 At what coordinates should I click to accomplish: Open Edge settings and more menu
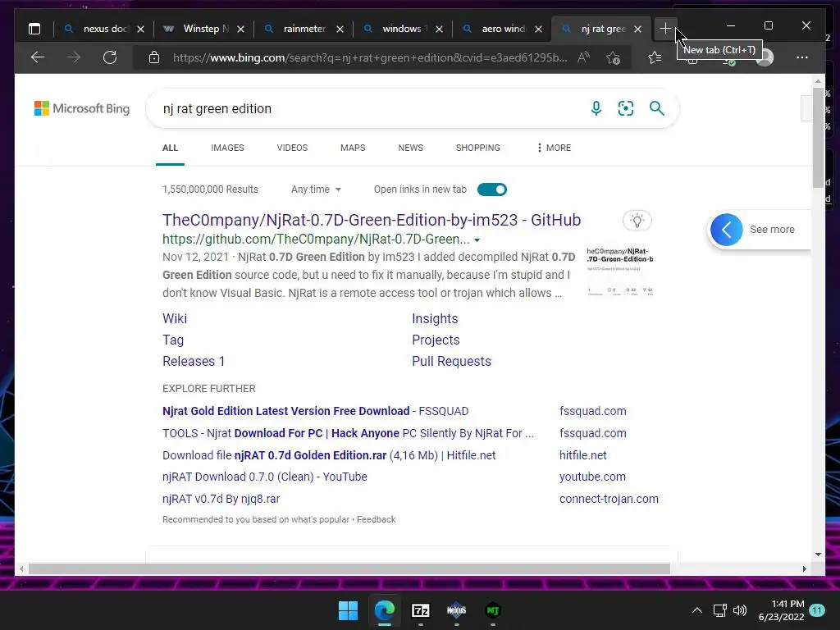click(x=802, y=57)
